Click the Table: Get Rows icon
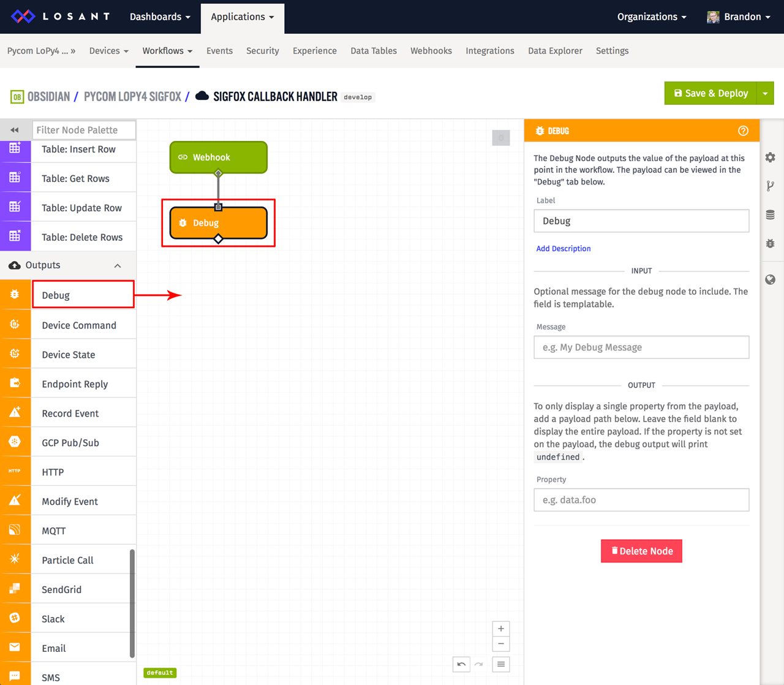Viewport: 784px width, 685px height. coord(15,178)
